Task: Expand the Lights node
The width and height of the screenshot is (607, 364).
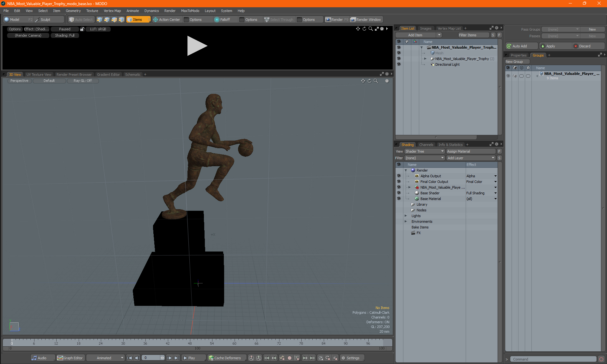Action: [x=406, y=216]
